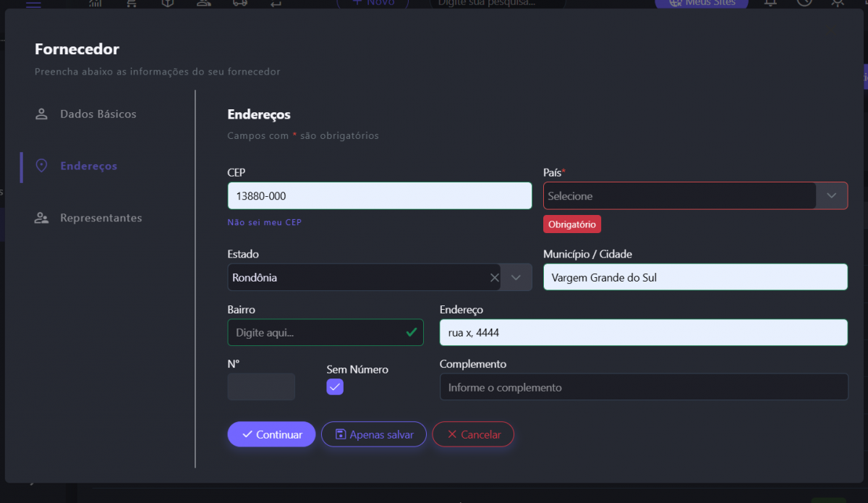
Task: Select the Endereço input field
Action: pyautogui.click(x=643, y=333)
